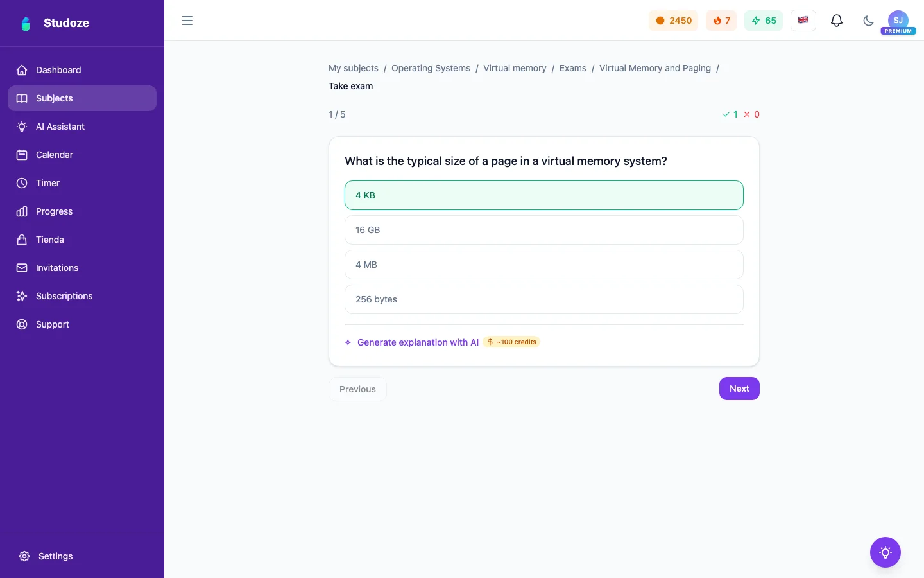Open the 65 energy lightning badge
This screenshot has width=924, height=578.
(x=764, y=21)
